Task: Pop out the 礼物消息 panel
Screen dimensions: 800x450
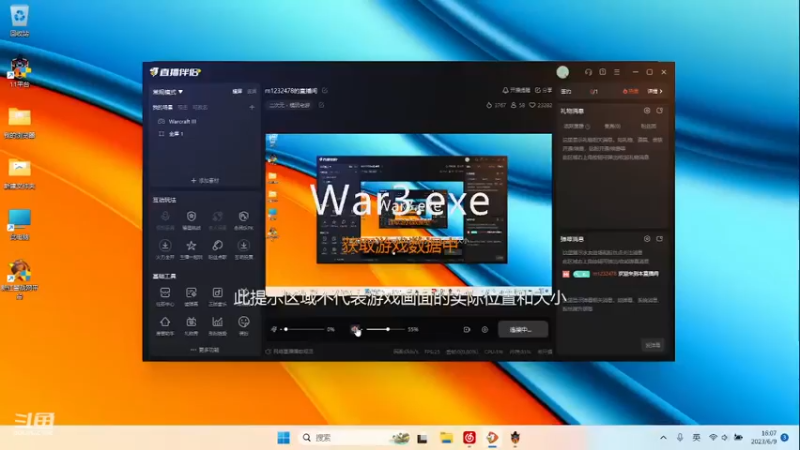Action: click(660, 111)
